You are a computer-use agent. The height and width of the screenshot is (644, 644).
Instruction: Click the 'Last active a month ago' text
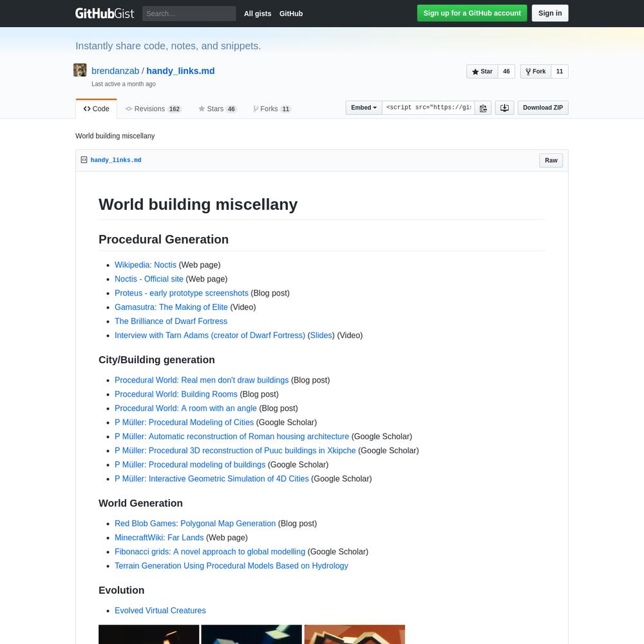(124, 84)
